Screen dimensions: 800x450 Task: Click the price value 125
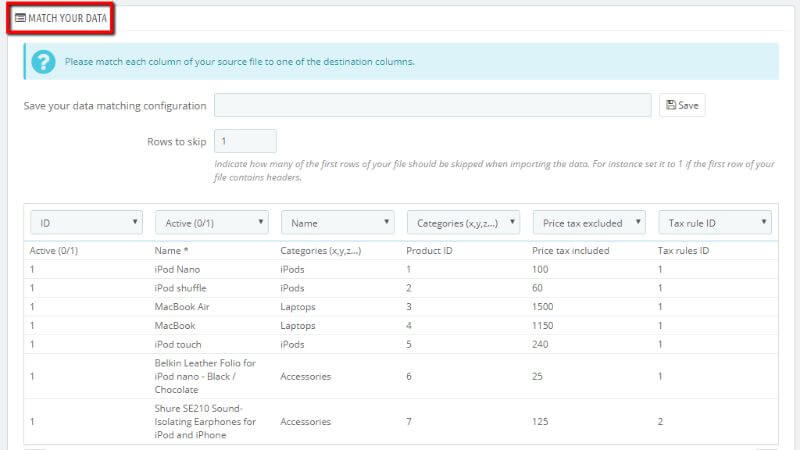[540, 421]
